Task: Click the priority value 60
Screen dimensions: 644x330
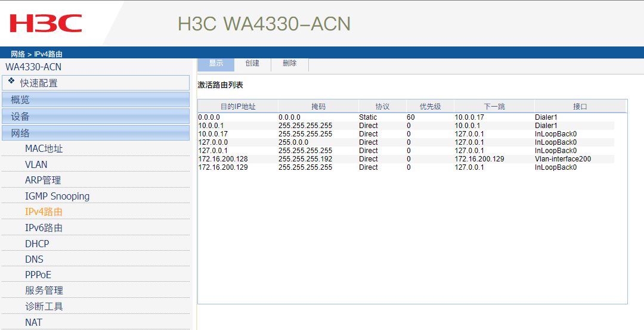Action: (411, 117)
